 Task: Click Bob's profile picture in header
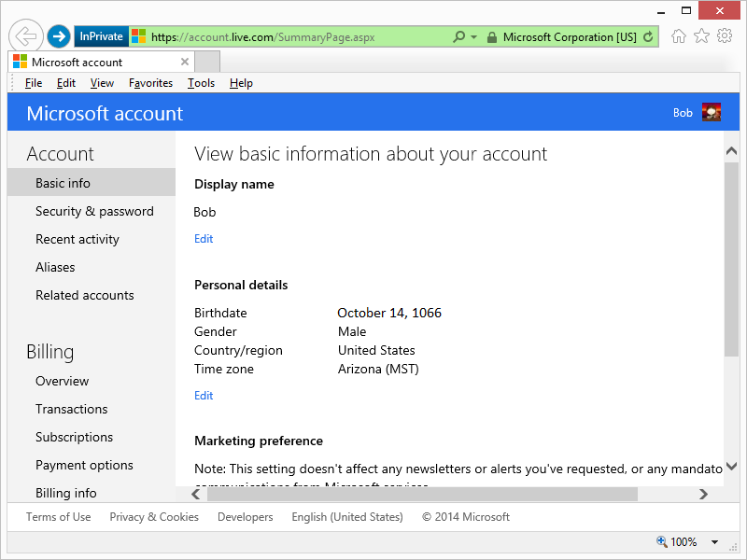712,112
